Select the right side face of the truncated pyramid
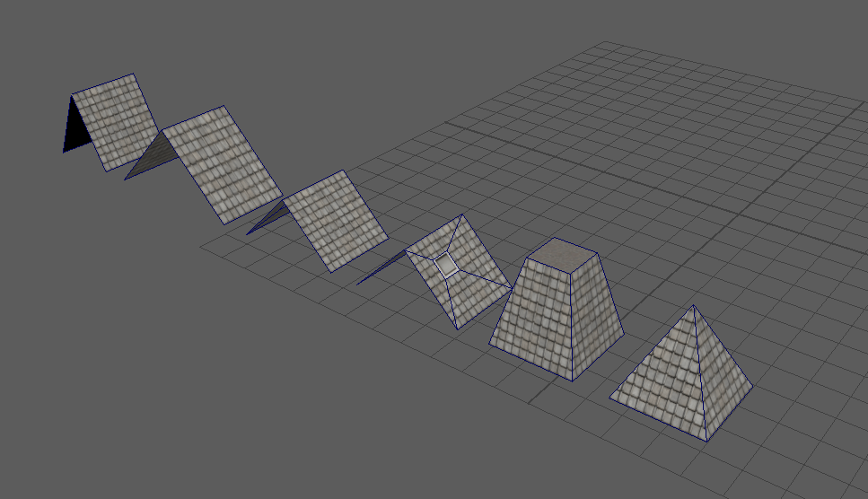The width and height of the screenshot is (868, 499). (596, 308)
